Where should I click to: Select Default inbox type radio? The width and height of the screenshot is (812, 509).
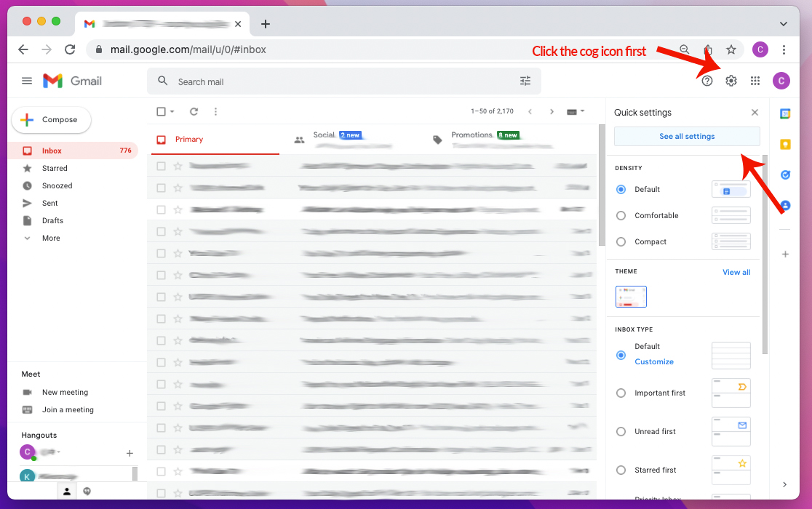pos(621,356)
